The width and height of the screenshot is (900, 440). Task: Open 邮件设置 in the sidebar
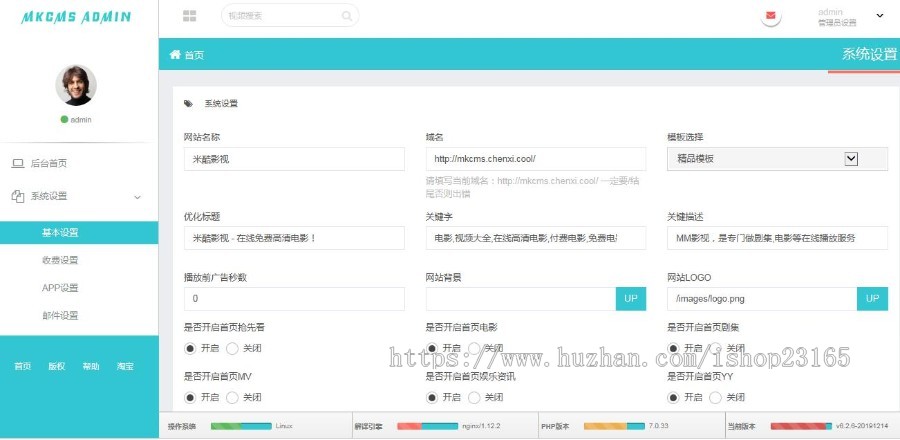coord(60,316)
